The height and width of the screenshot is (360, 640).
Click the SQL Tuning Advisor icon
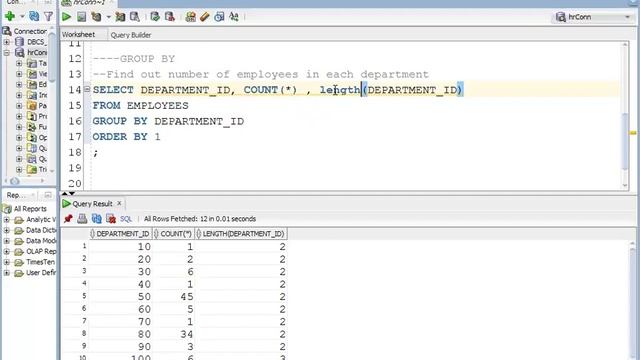point(135,17)
